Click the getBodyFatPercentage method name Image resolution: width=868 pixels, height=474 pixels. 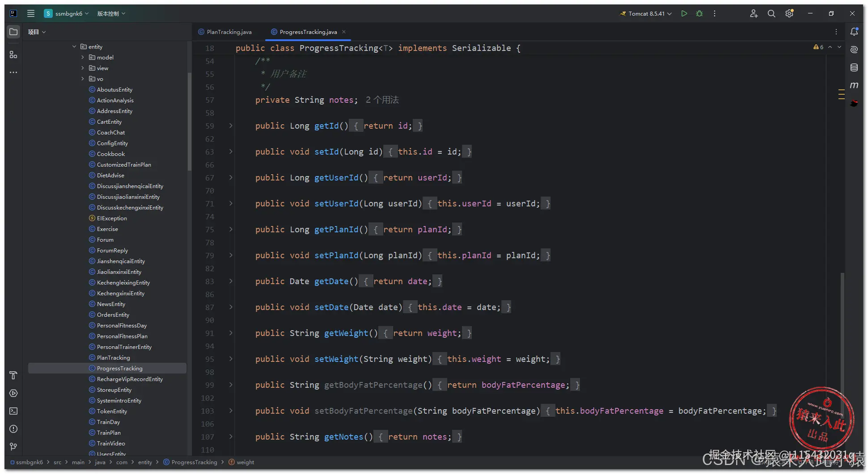(x=373, y=385)
